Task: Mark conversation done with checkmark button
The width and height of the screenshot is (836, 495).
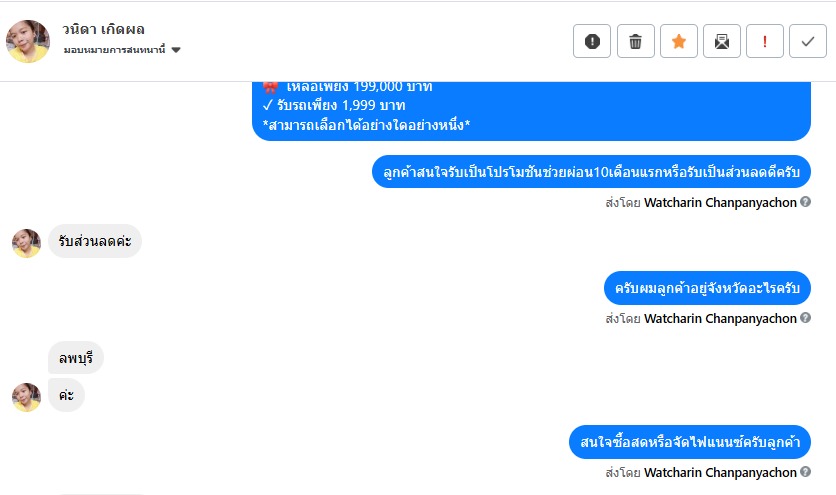Action: (x=808, y=41)
